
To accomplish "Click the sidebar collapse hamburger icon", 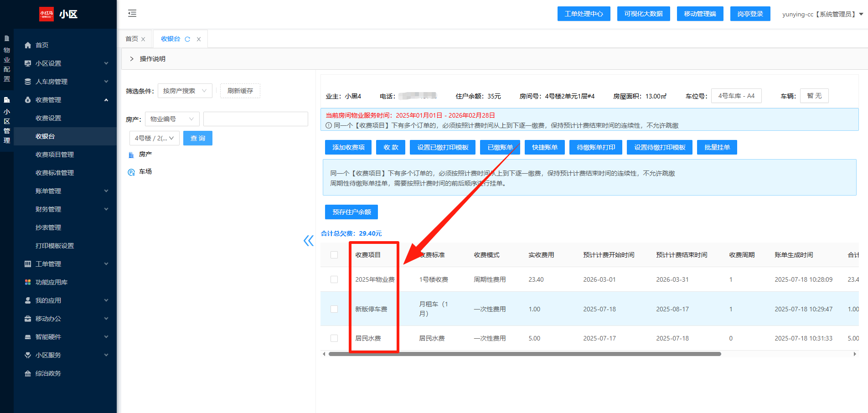I will [x=132, y=13].
